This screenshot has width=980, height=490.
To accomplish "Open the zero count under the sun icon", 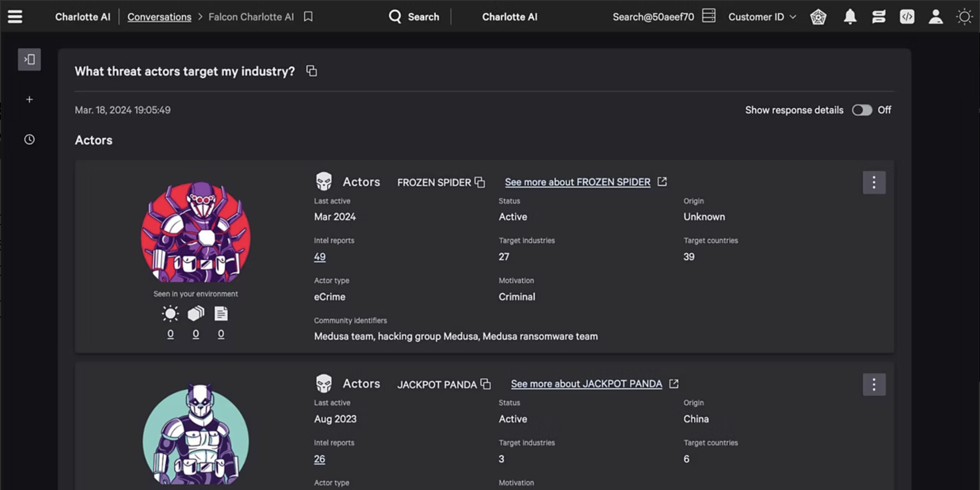I will [170, 334].
